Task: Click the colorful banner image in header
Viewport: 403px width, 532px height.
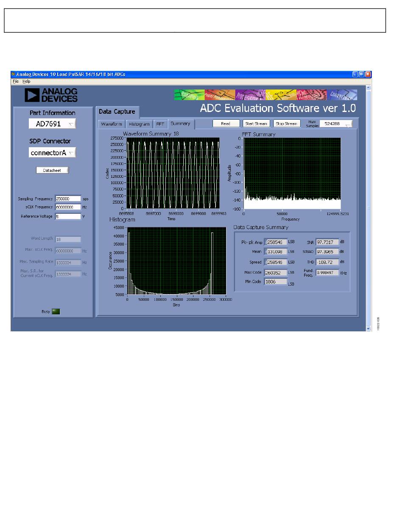Action: coord(265,95)
